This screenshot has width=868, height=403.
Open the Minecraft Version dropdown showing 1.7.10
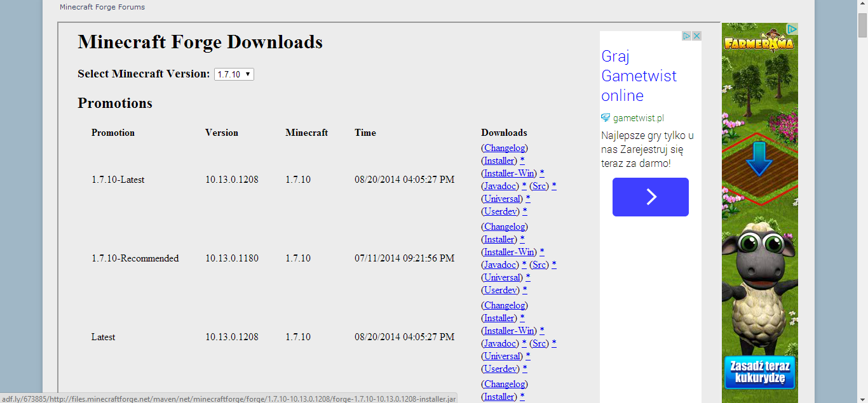pos(234,74)
